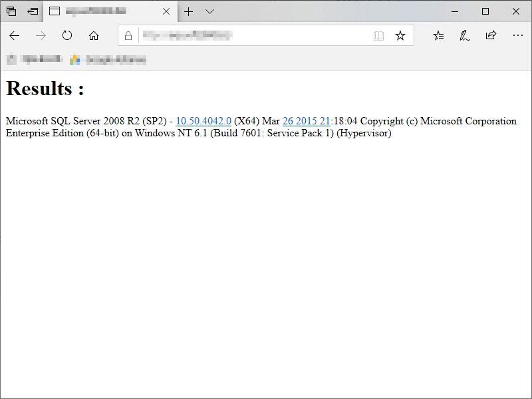
Task: Open the Favorites hub icon
Action: pos(438,35)
